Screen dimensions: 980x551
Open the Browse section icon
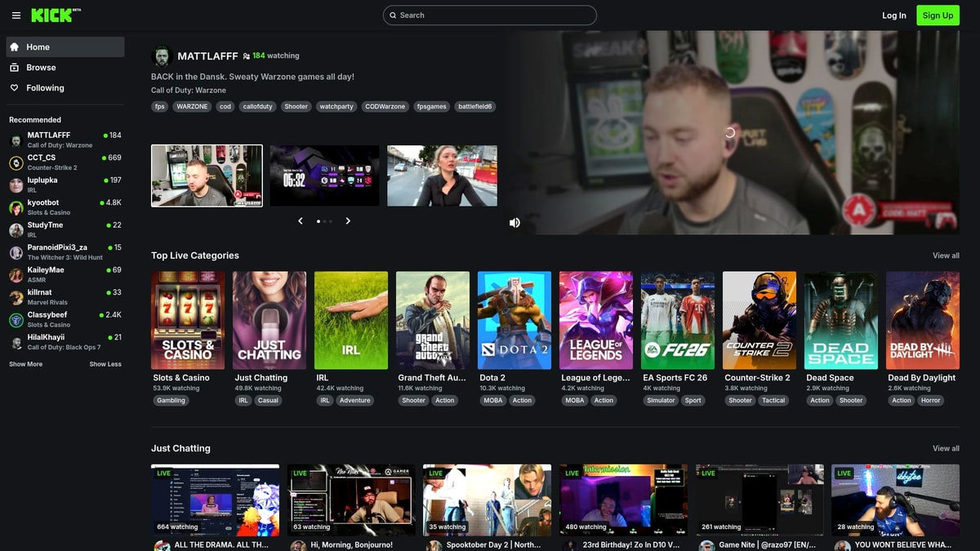point(15,67)
